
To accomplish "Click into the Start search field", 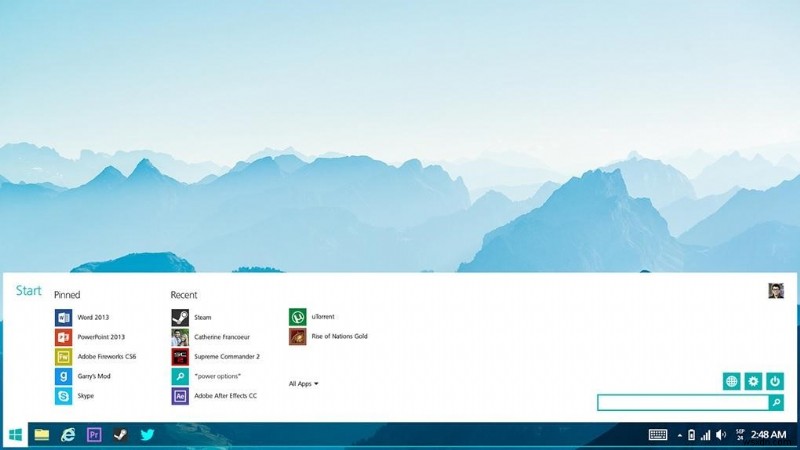I will pyautogui.click(x=683, y=403).
